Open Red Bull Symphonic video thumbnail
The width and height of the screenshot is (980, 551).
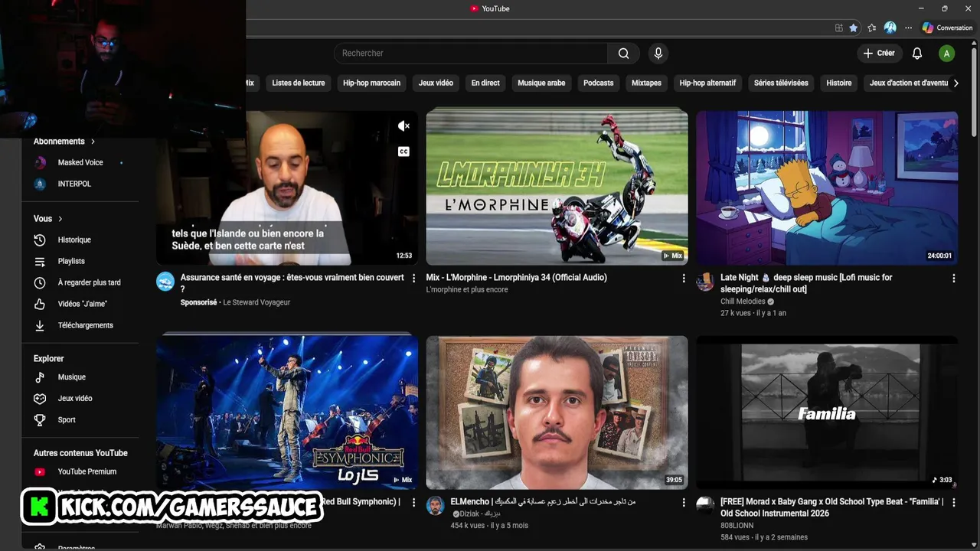coord(287,412)
